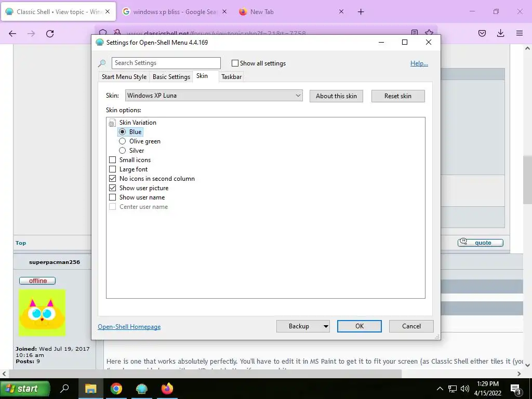Image resolution: width=532 pixels, height=399 pixels.
Task: Click the quote button on forum post
Action: click(481, 243)
